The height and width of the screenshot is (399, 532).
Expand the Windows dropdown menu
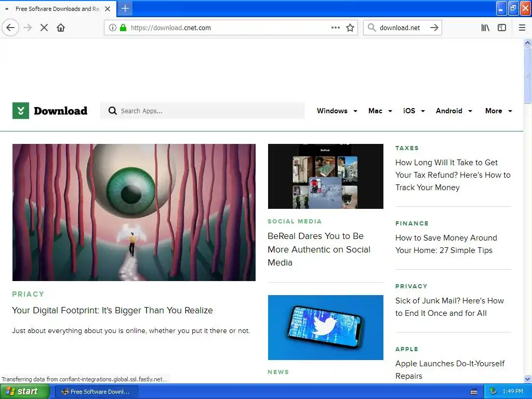point(337,111)
